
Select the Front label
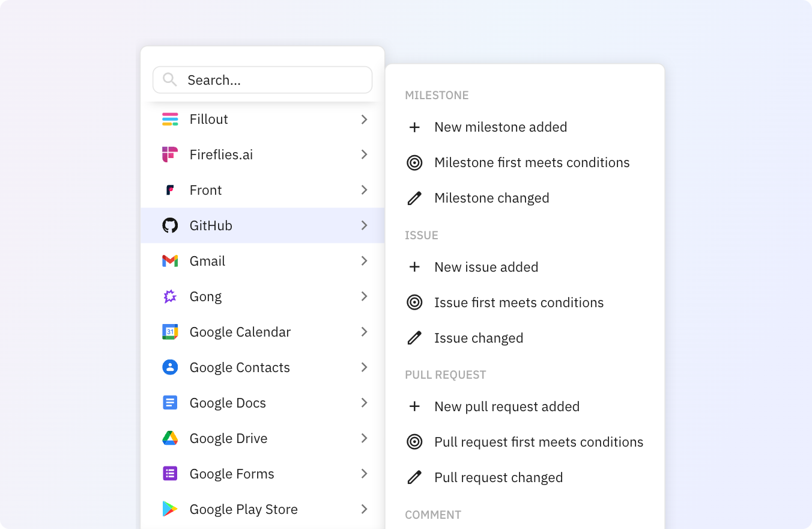pos(206,190)
